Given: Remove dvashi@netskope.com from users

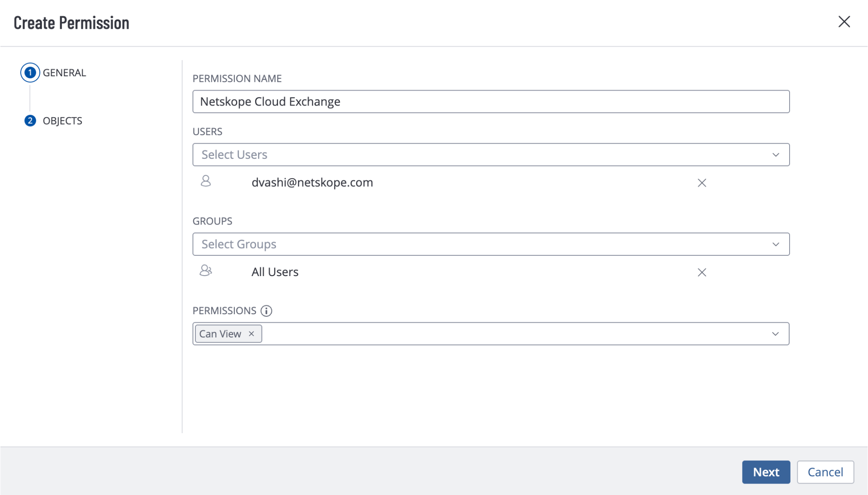Looking at the screenshot, I should pos(702,183).
